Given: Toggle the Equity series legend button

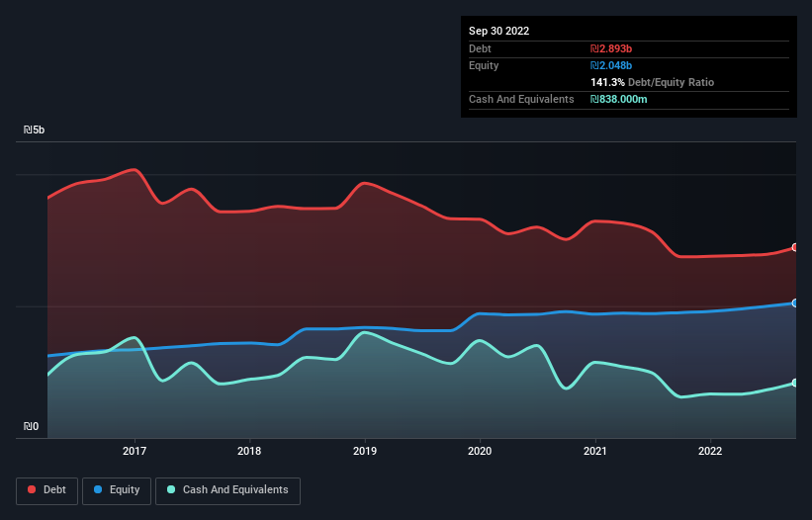Looking at the screenshot, I should coord(117,490).
